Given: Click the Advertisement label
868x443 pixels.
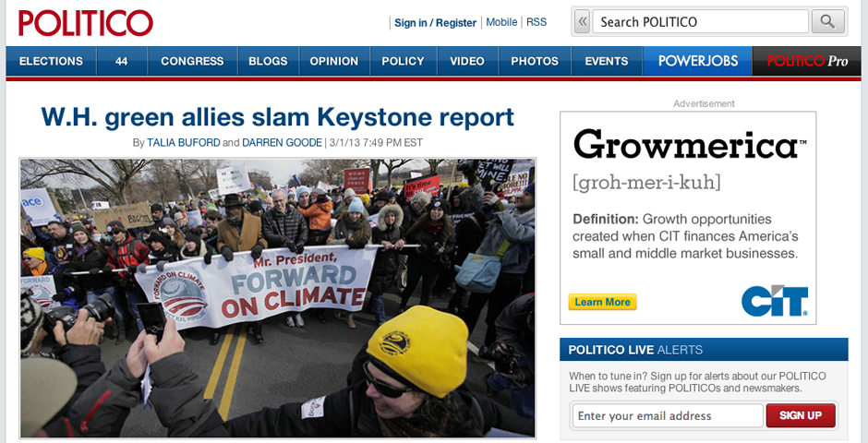Looking at the screenshot, I should click(704, 103).
